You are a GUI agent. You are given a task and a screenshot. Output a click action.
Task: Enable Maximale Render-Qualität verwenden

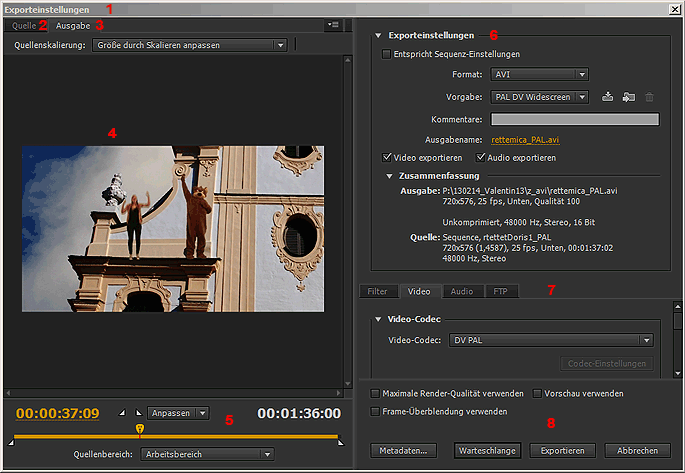pyautogui.click(x=375, y=394)
